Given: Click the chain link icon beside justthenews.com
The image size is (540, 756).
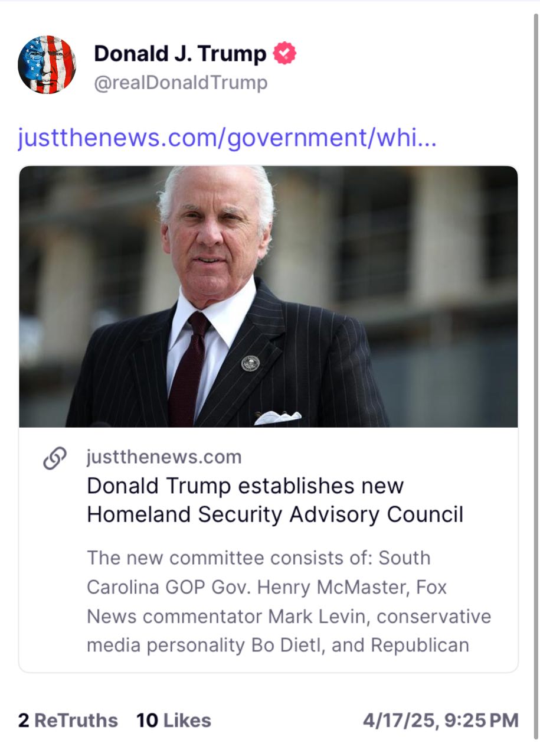Looking at the screenshot, I should (54, 458).
